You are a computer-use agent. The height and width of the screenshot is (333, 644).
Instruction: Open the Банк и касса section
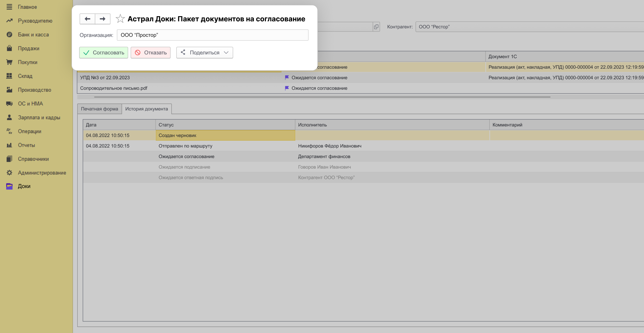pos(33,34)
